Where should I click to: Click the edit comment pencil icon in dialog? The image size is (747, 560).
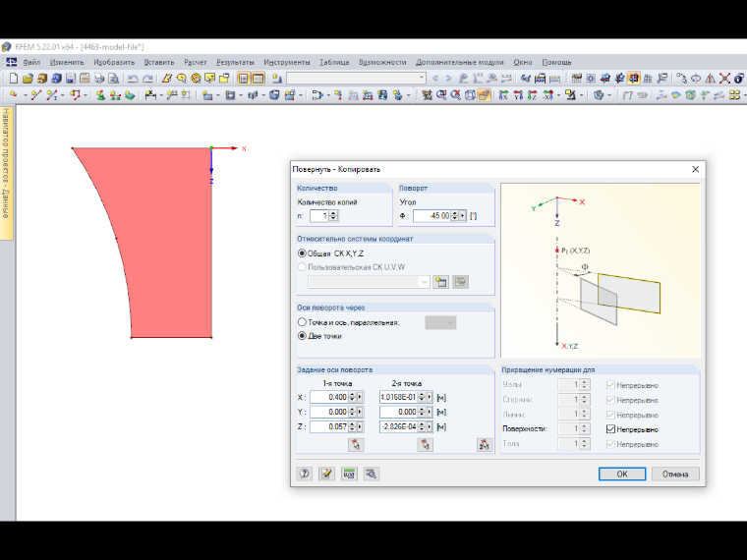coord(326,474)
